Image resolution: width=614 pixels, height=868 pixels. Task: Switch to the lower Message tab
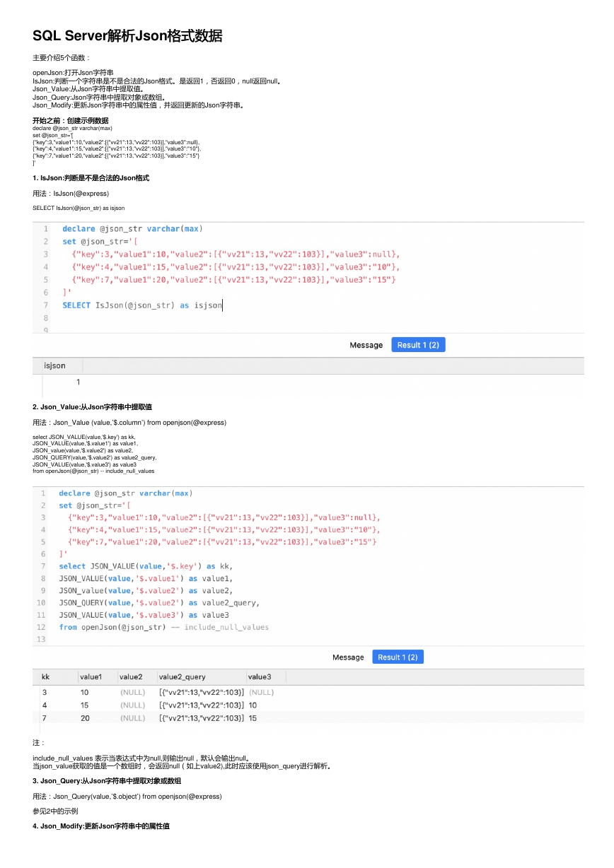(x=348, y=657)
